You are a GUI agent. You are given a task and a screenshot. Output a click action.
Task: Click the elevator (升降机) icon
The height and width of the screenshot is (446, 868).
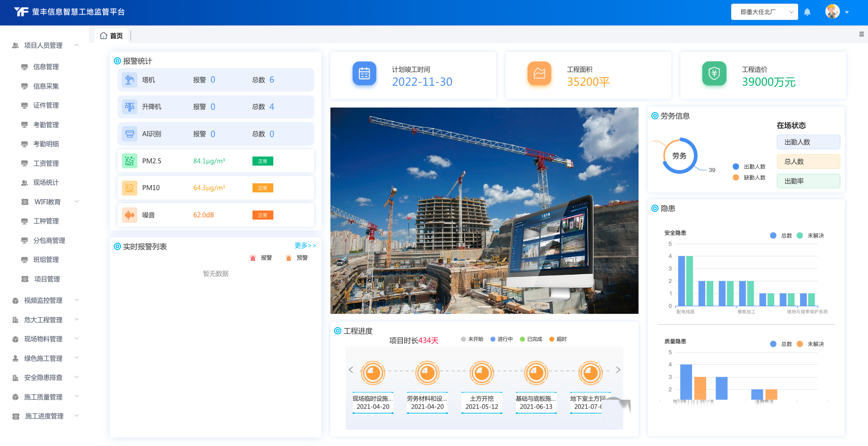tap(130, 107)
